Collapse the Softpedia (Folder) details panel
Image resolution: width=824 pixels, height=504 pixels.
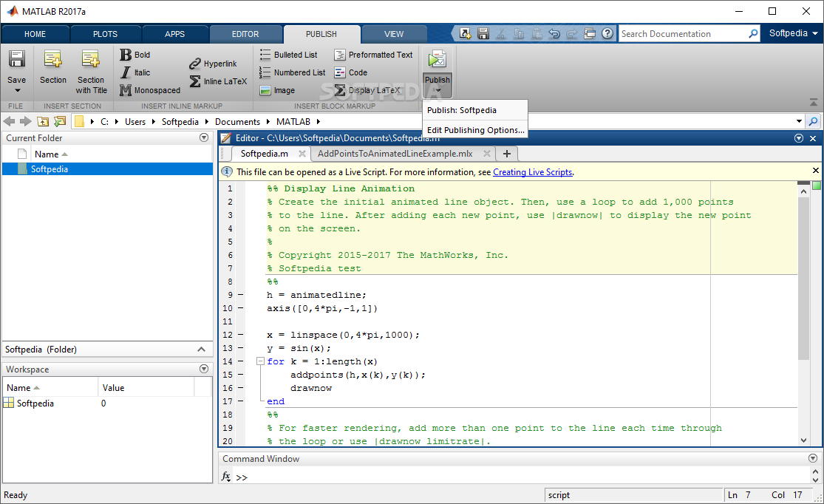(x=201, y=350)
